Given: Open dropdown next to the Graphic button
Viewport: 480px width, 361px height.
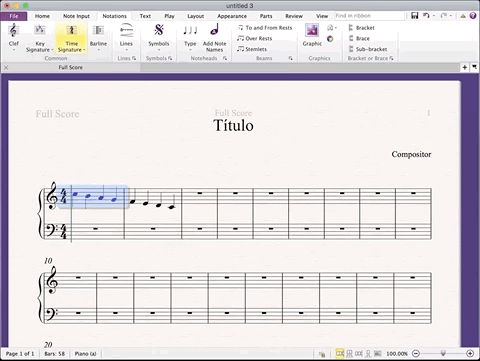Looking at the screenshot, I should (x=331, y=28).
